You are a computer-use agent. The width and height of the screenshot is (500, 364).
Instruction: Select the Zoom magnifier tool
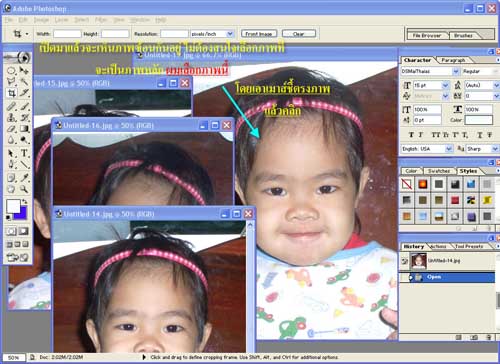(x=24, y=189)
